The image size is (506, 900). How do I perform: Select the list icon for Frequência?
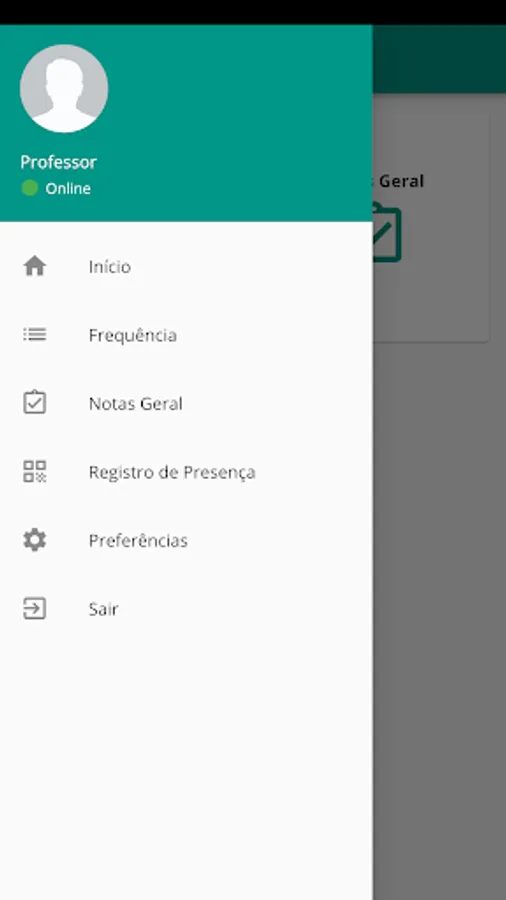pos(34,335)
